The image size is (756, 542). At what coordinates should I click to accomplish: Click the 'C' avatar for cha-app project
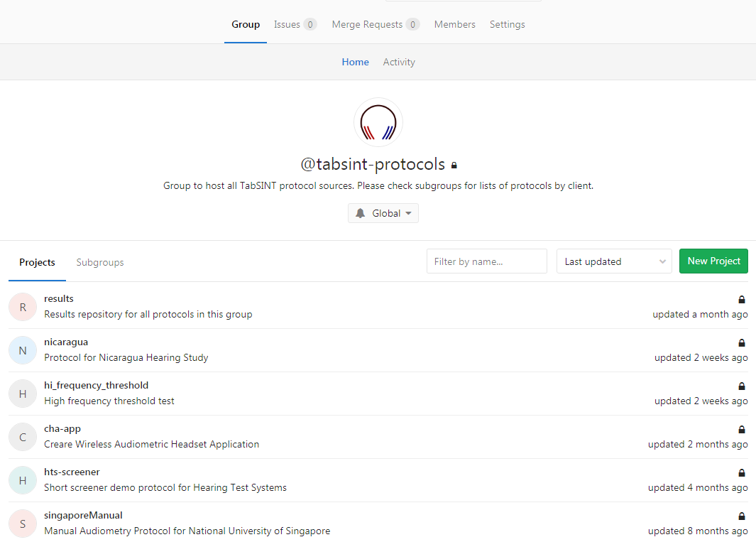pyautogui.click(x=23, y=437)
